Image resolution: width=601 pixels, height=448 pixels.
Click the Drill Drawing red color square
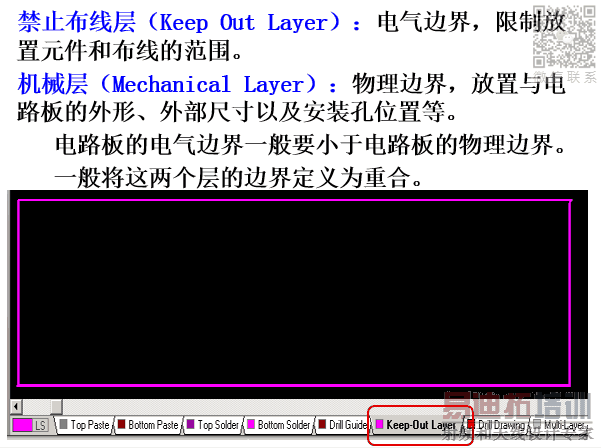coord(471,424)
